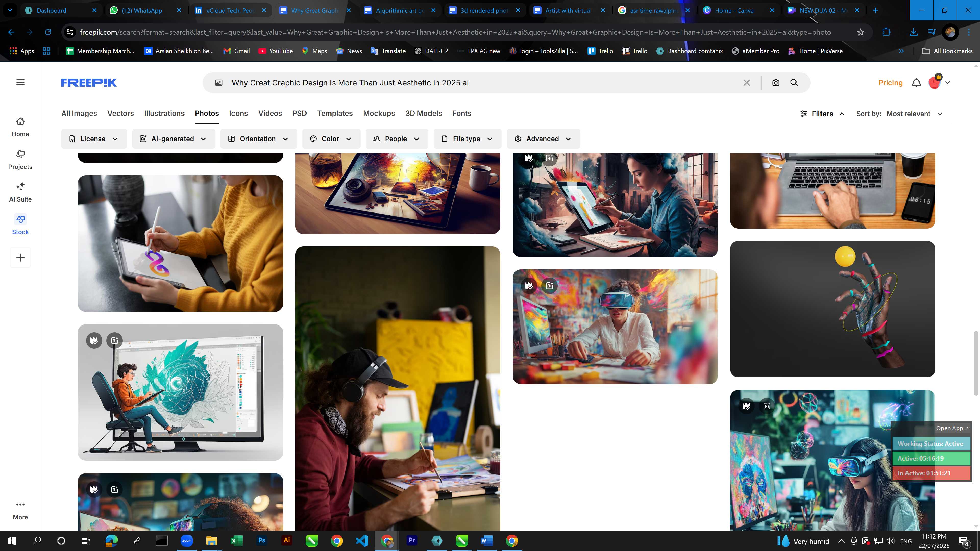Expand the user profile menu

(939, 82)
